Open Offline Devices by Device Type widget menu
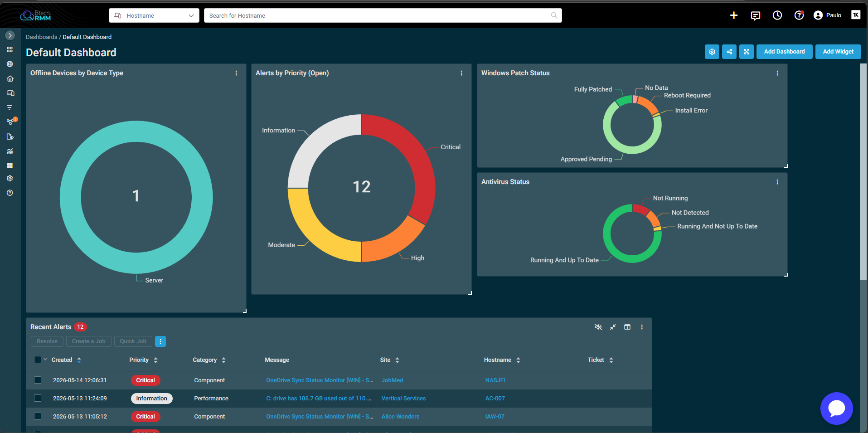This screenshot has width=868, height=433. tap(236, 73)
